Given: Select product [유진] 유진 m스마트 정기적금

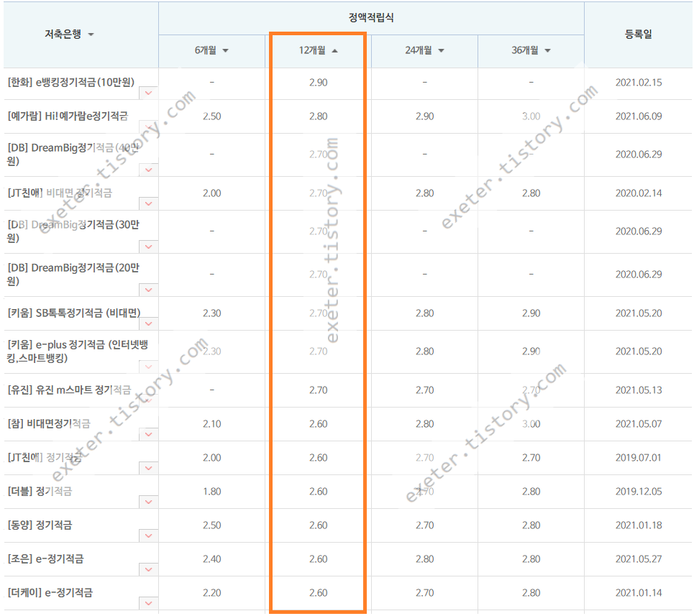Looking at the screenshot, I should point(70,390).
